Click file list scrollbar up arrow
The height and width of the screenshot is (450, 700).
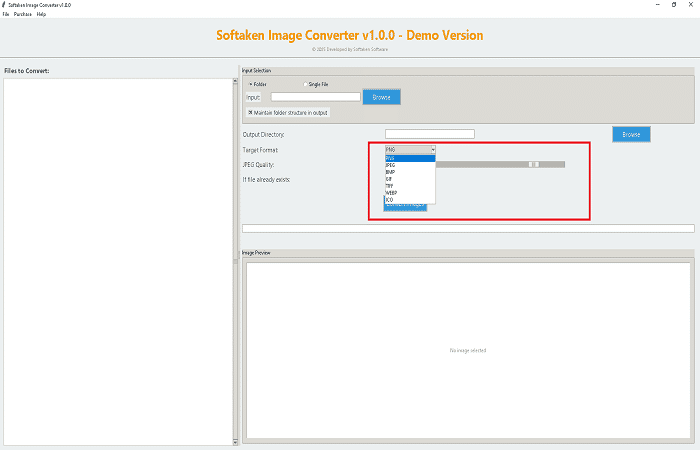coord(235,81)
